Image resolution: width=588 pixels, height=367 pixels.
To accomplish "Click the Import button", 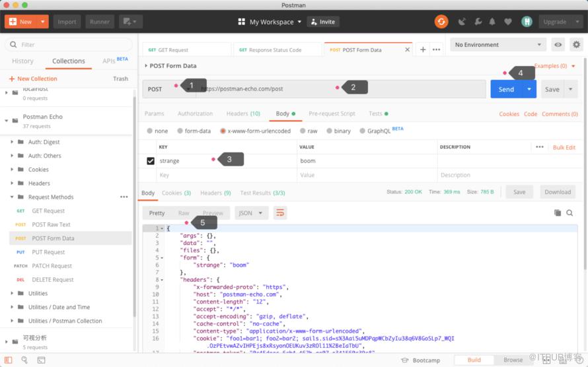I will (x=67, y=22).
